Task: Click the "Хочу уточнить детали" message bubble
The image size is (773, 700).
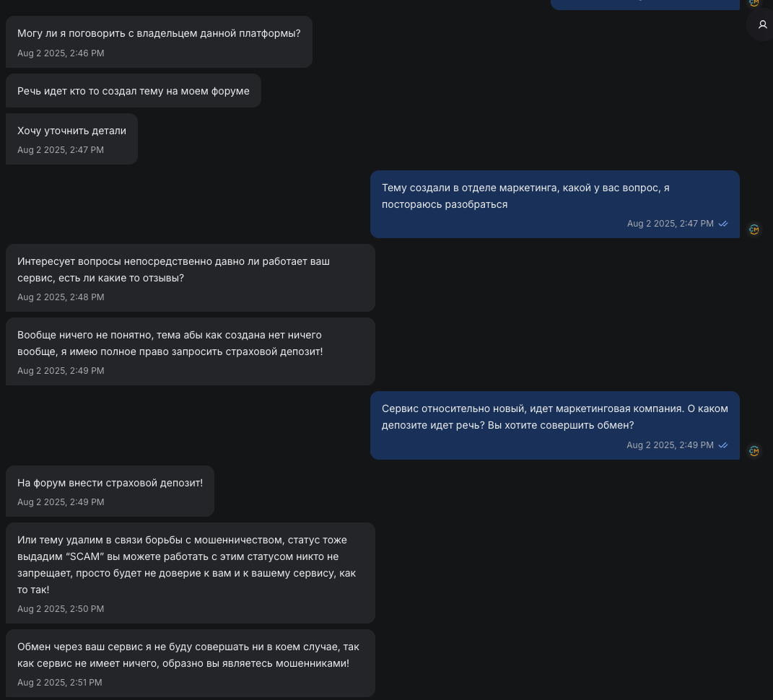Action: (71, 131)
